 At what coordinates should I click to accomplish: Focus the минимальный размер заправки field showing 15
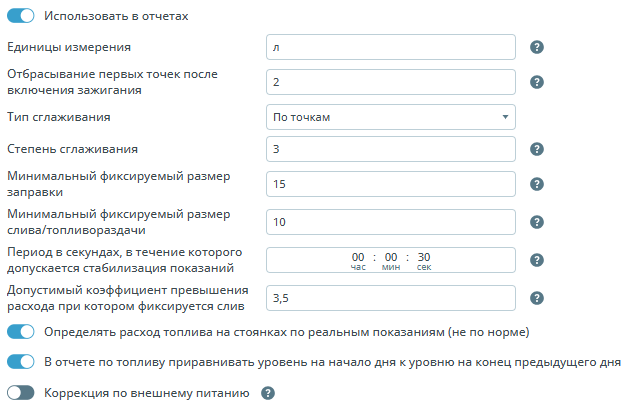tap(391, 184)
